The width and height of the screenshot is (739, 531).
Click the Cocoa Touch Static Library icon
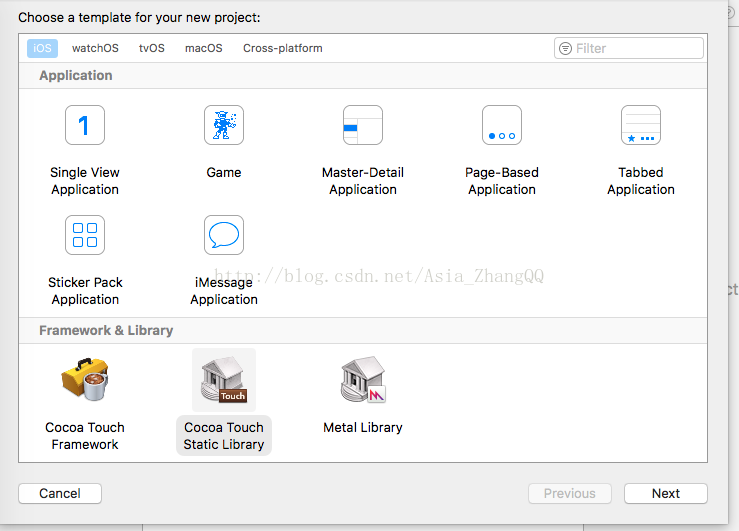(x=224, y=380)
